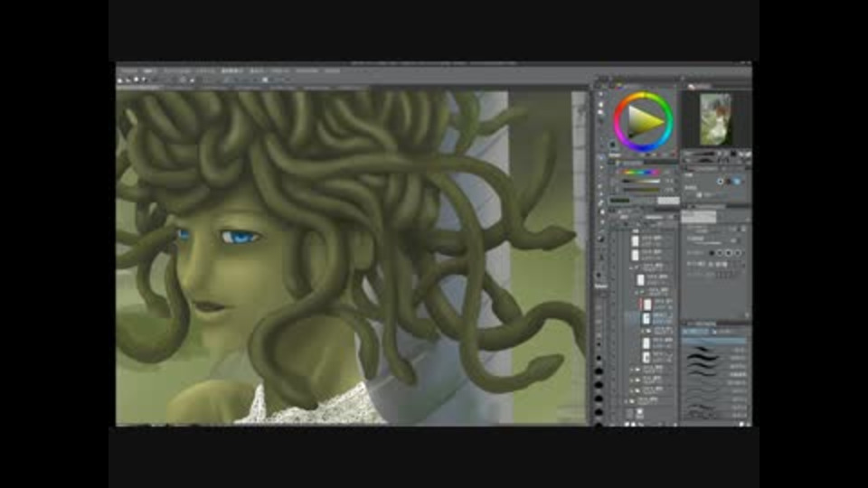Click the highlighted white square icon in command bar
The width and height of the screenshot is (868, 488).
click(x=265, y=80)
